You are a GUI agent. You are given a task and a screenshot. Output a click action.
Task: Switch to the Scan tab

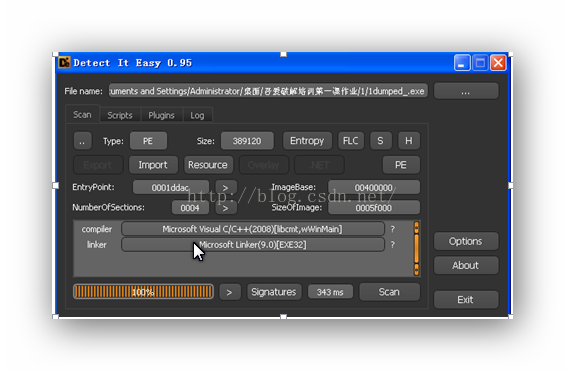83,115
